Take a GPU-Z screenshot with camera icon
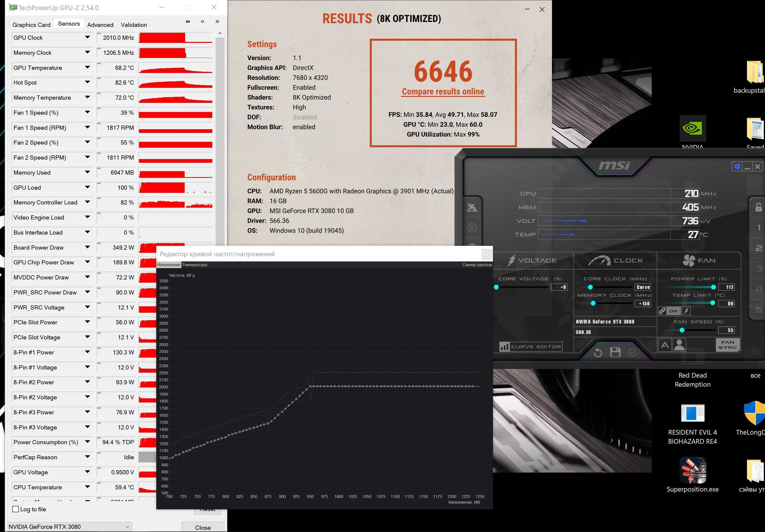Viewport: 765px width, 532px height. (x=188, y=21)
